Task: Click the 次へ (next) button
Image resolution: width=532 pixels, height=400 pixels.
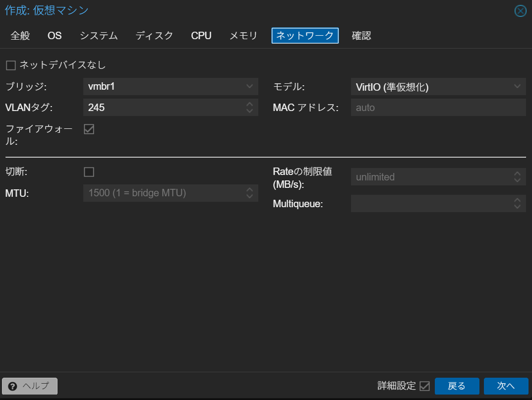Action: [x=506, y=386]
